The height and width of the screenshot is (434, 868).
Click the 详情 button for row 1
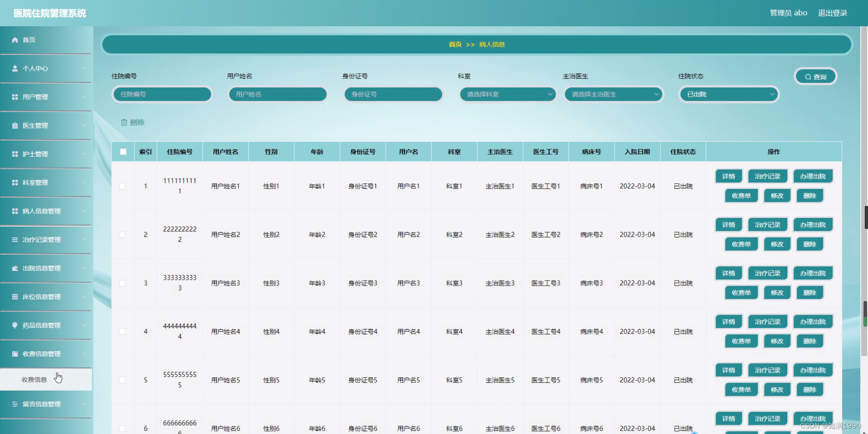[x=728, y=176]
